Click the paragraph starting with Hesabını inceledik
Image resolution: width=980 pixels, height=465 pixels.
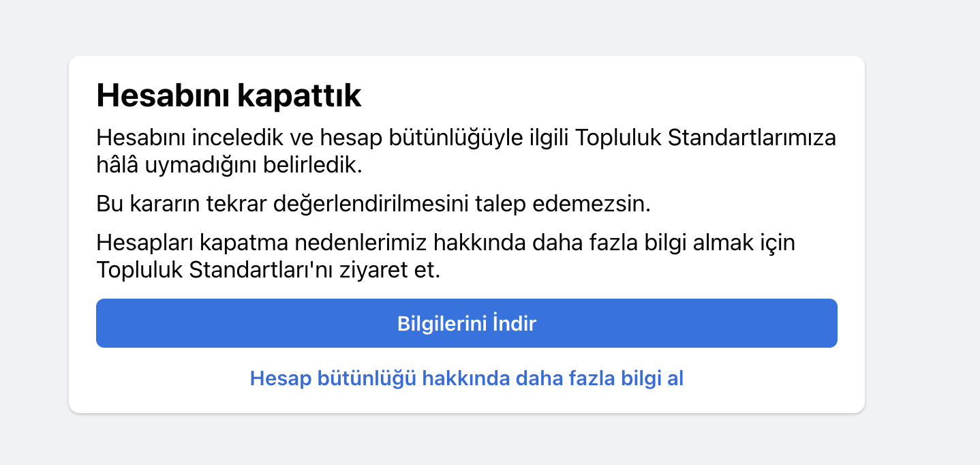tap(466, 151)
